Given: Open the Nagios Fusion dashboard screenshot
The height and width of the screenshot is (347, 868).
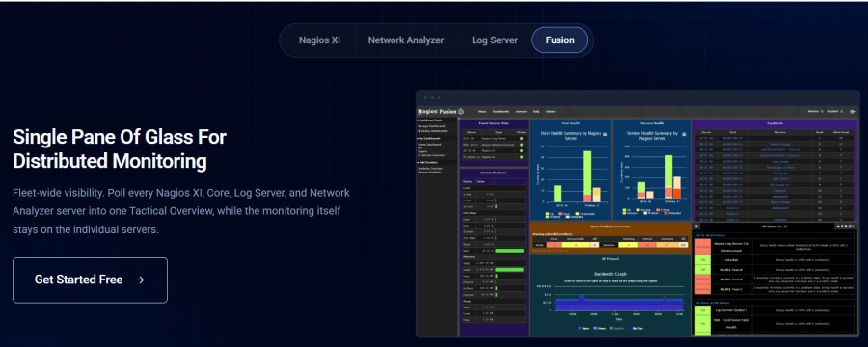Looking at the screenshot, I should (x=637, y=214).
